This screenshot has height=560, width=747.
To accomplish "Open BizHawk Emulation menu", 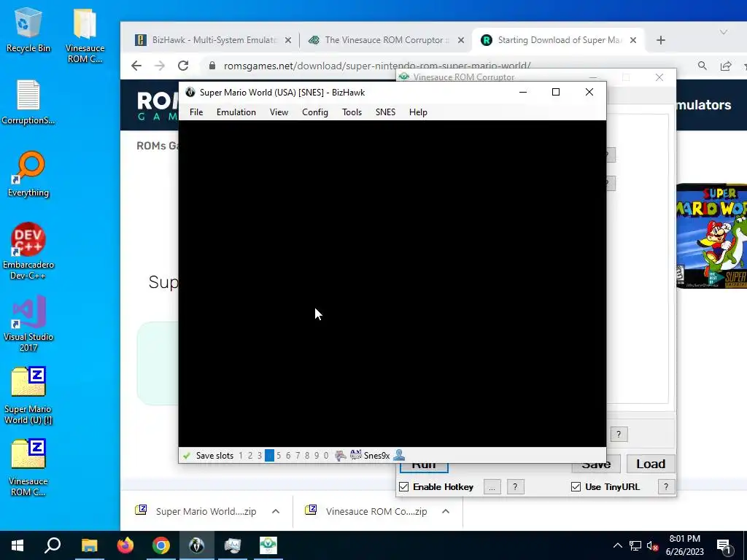I will point(236,112).
